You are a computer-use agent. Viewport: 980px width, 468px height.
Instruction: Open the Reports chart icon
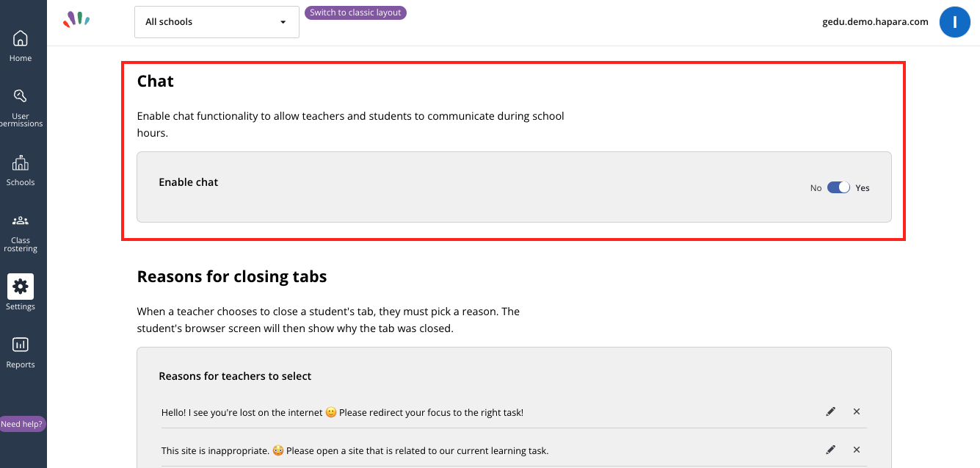[x=21, y=345]
